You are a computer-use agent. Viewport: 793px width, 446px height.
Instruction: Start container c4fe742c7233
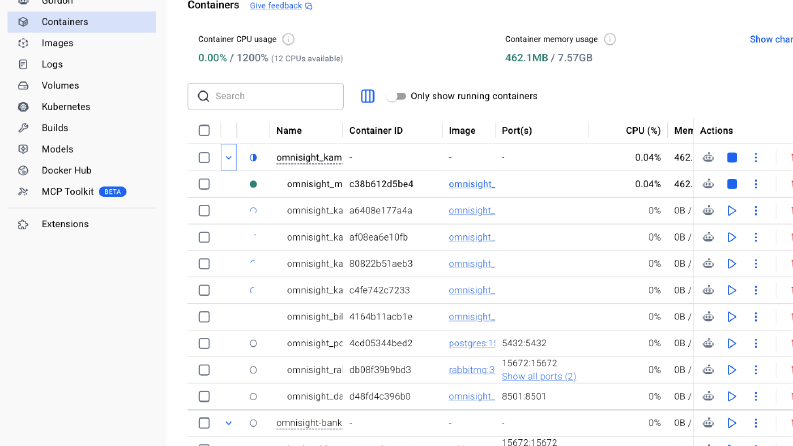pos(732,290)
